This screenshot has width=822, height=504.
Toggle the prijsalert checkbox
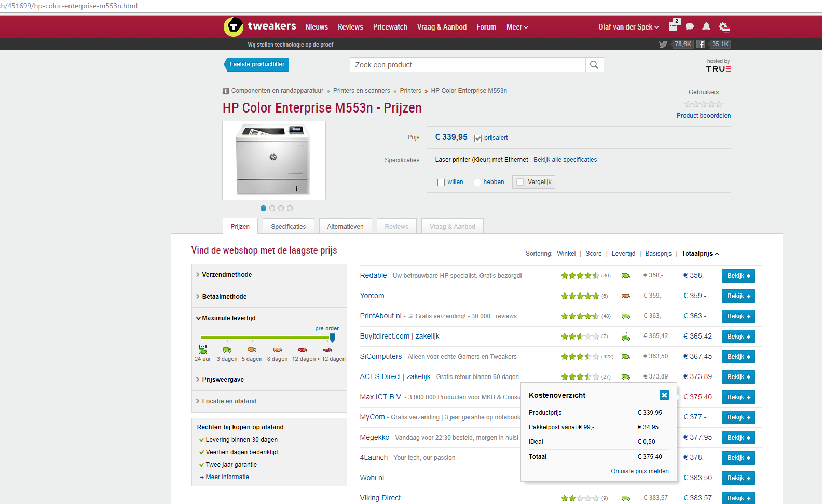478,138
